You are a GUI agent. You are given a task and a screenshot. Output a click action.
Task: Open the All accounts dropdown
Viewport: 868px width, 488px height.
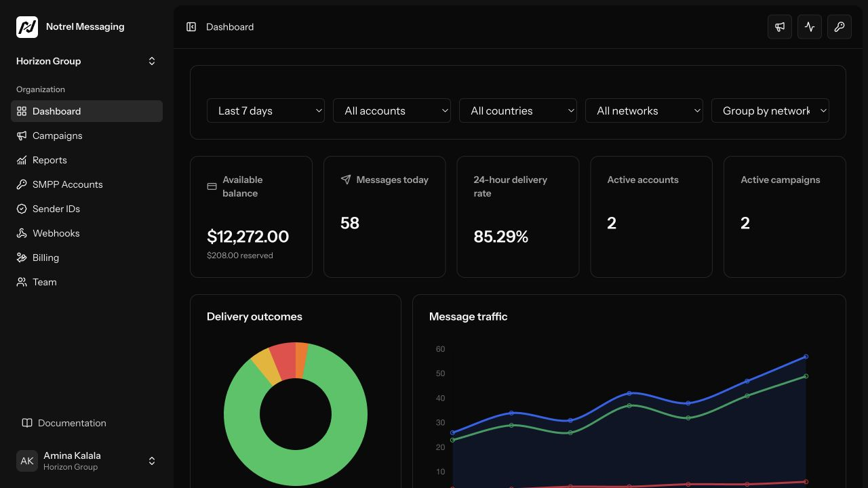(x=392, y=110)
